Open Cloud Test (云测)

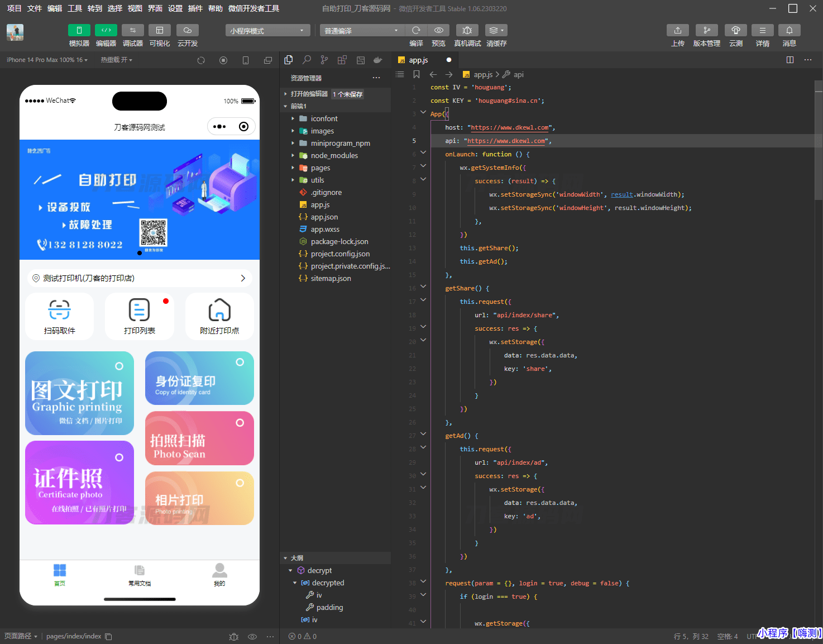[736, 30]
